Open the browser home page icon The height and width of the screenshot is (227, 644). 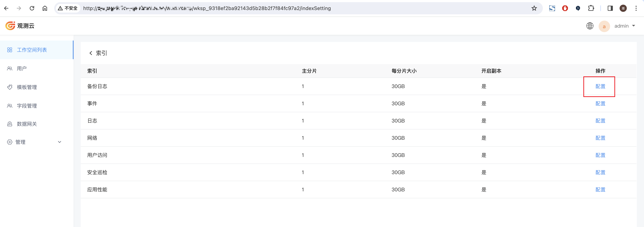coord(45,8)
